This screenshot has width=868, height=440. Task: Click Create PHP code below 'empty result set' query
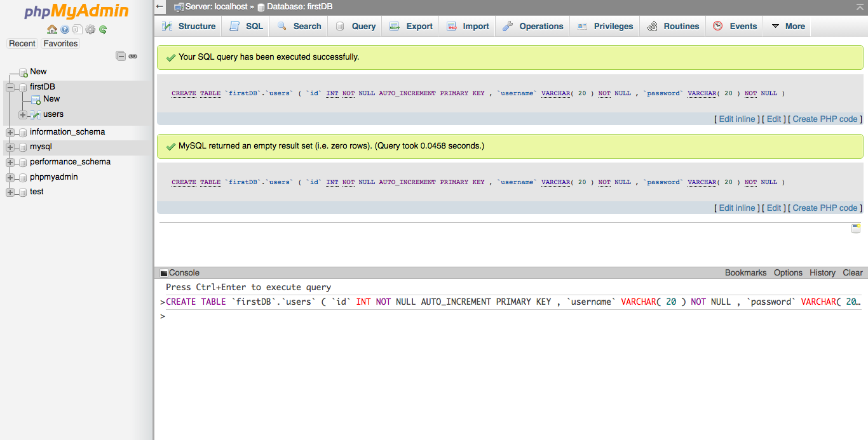coord(825,208)
